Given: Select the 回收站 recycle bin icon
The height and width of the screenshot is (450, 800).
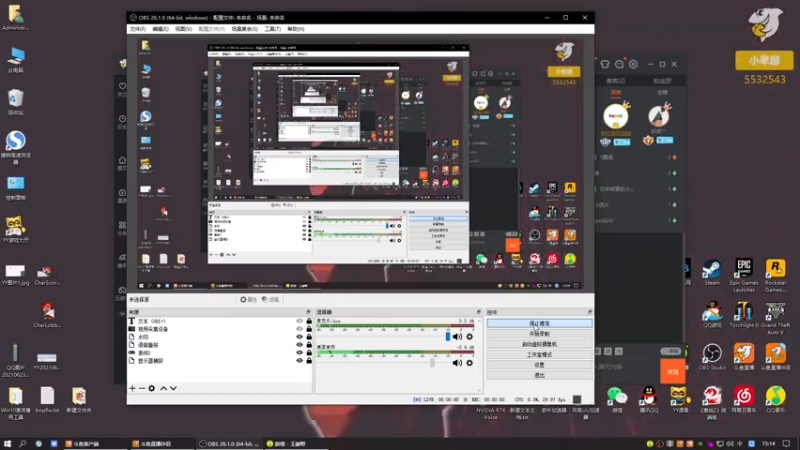Looking at the screenshot, I should click(x=16, y=102).
